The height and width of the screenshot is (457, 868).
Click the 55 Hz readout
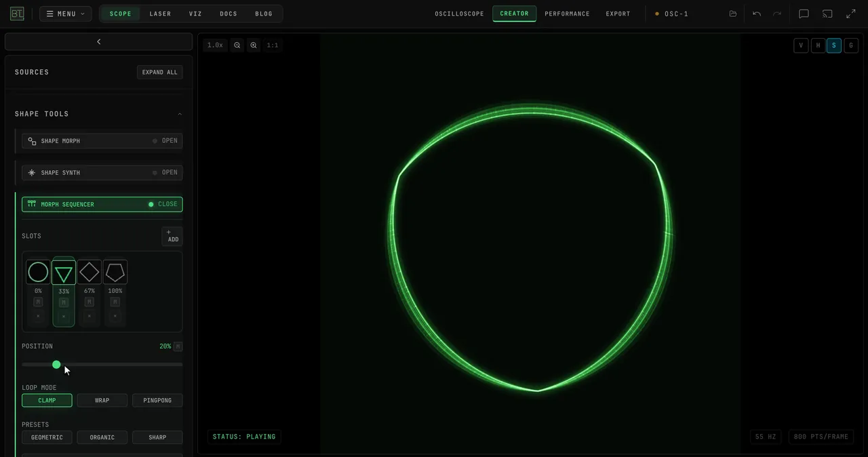click(766, 437)
